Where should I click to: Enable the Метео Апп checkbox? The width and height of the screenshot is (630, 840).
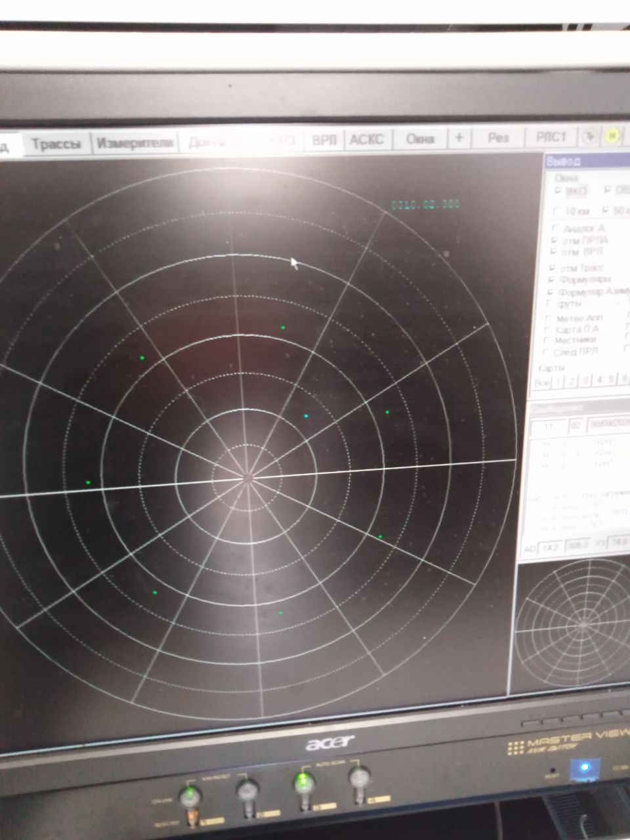click(x=549, y=318)
